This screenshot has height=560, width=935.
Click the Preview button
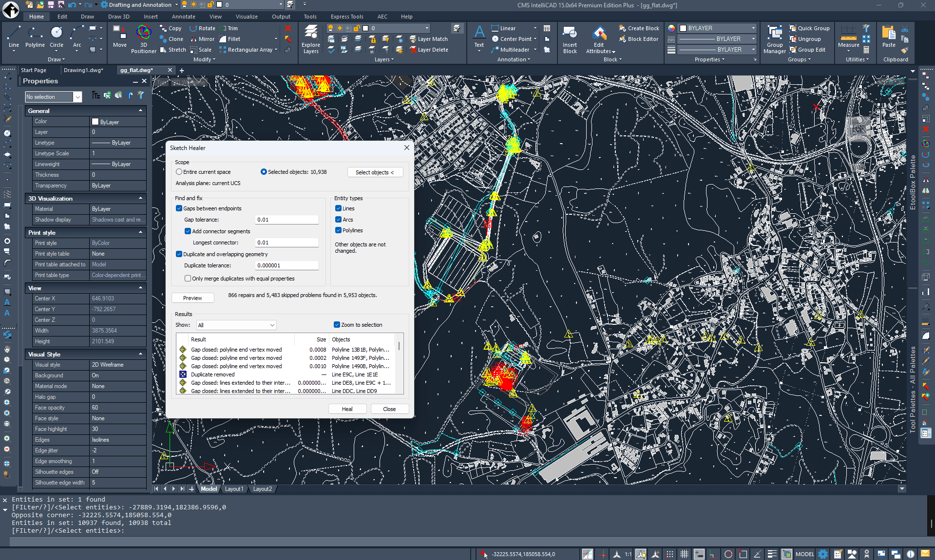point(192,298)
